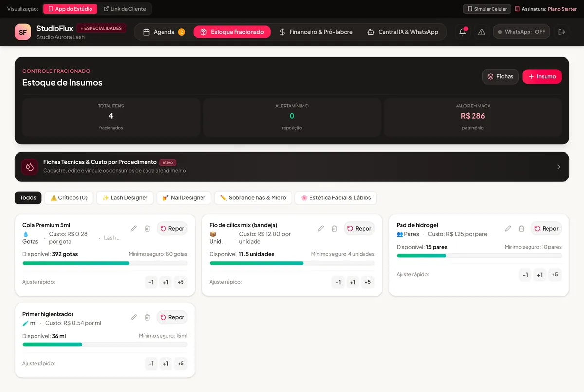Delete Pad de hidrogel with trash icon

[521, 229]
